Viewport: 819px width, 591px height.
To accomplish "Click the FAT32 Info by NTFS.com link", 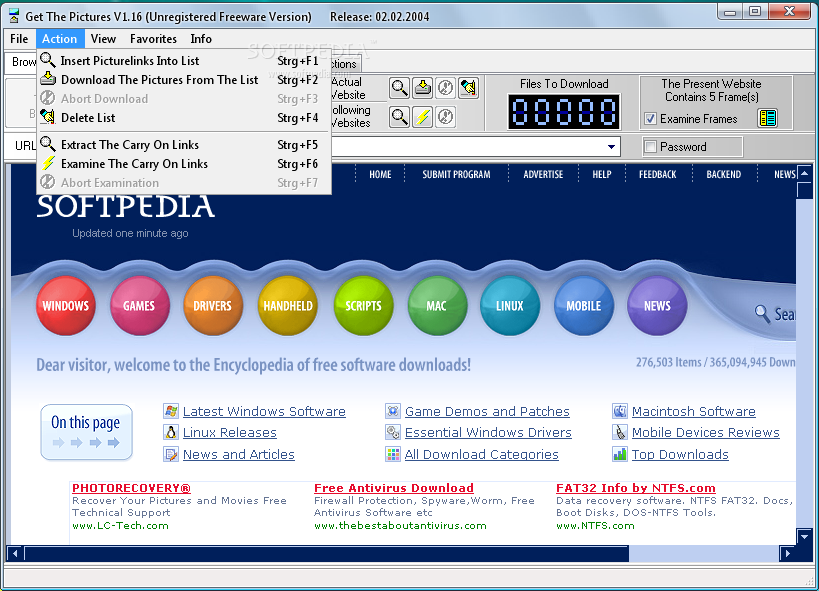I will [636, 488].
